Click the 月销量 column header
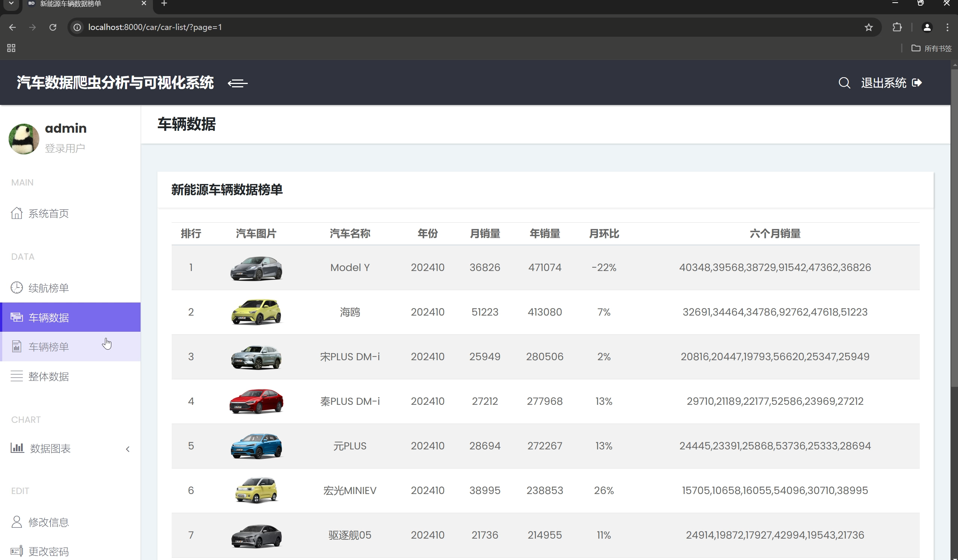 coord(485,233)
